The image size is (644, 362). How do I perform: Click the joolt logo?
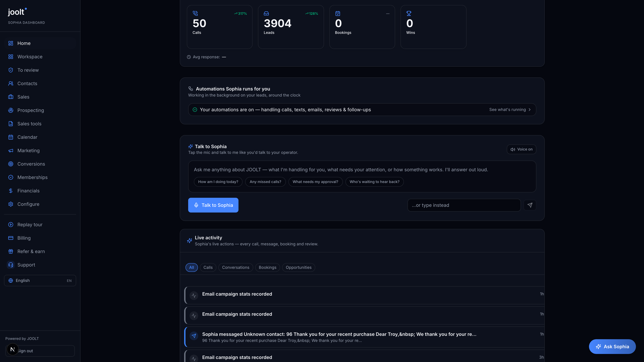pyautogui.click(x=17, y=12)
